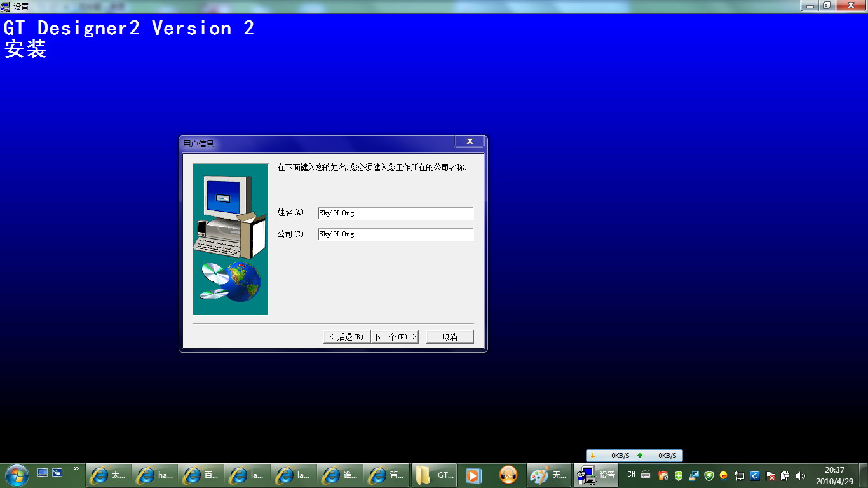Image resolution: width=868 pixels, height=488 pixels.
Task: Open the Action Center flag tray icon
Action: click(770, 475)
